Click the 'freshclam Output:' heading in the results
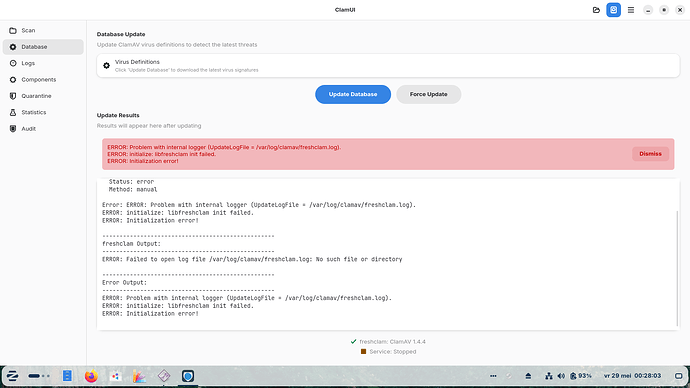This screenshot has width=690, height=388. pos(131,244)
